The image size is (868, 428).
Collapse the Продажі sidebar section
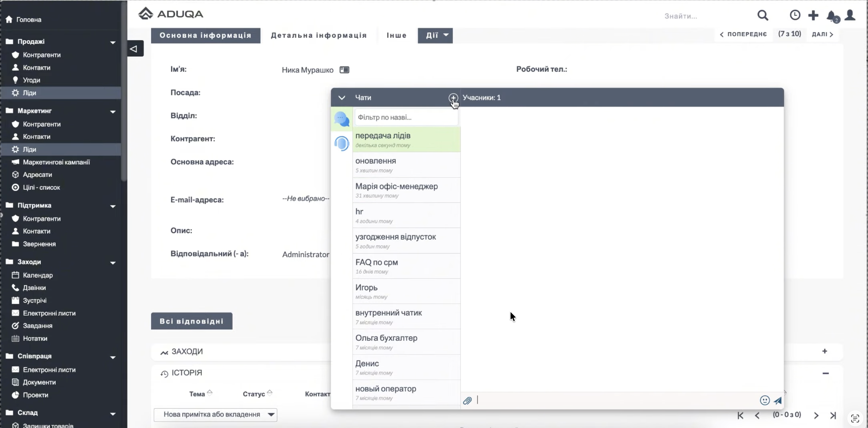(113, 42)
